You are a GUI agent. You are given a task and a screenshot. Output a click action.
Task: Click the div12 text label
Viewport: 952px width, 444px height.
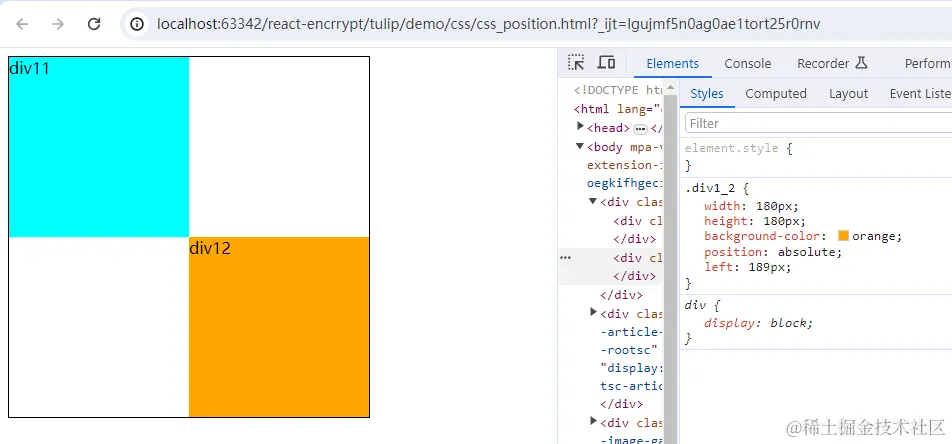(x=210, y=248)
